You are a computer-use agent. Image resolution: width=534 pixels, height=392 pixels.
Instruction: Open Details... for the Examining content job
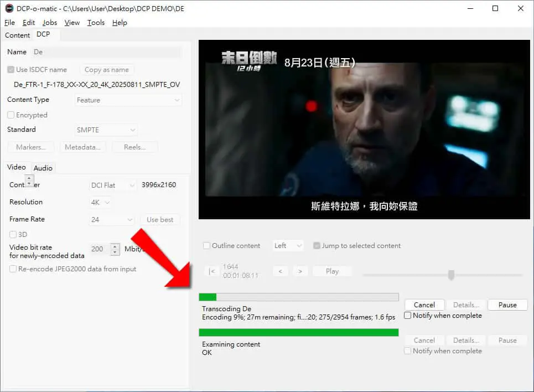tap(466, 341)
